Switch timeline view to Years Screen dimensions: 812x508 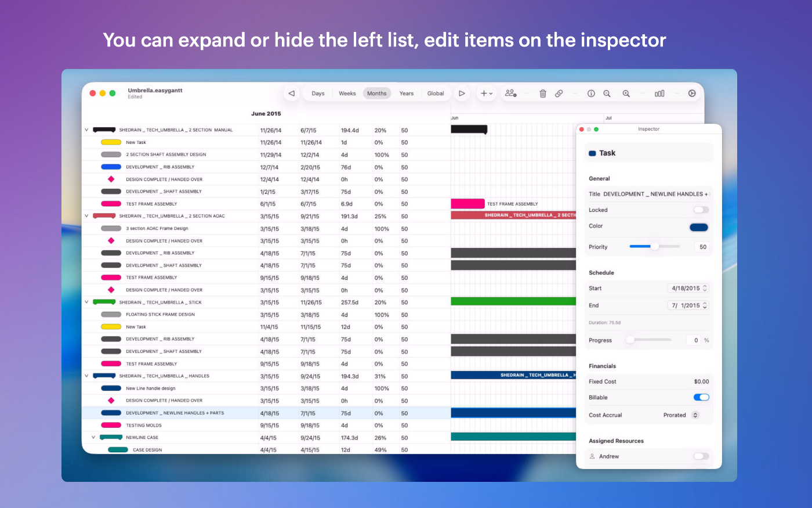point(407,93)
